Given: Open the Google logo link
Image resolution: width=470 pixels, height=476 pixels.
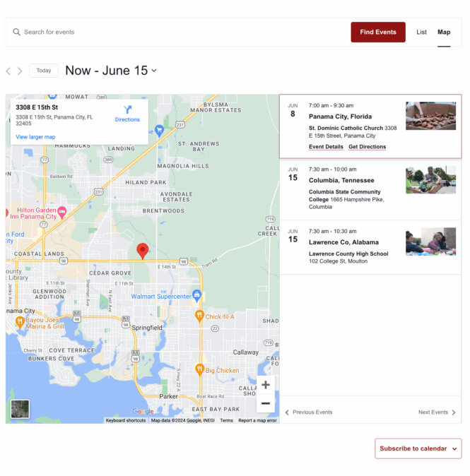Looking at the screenshot, I should point(143,411).
